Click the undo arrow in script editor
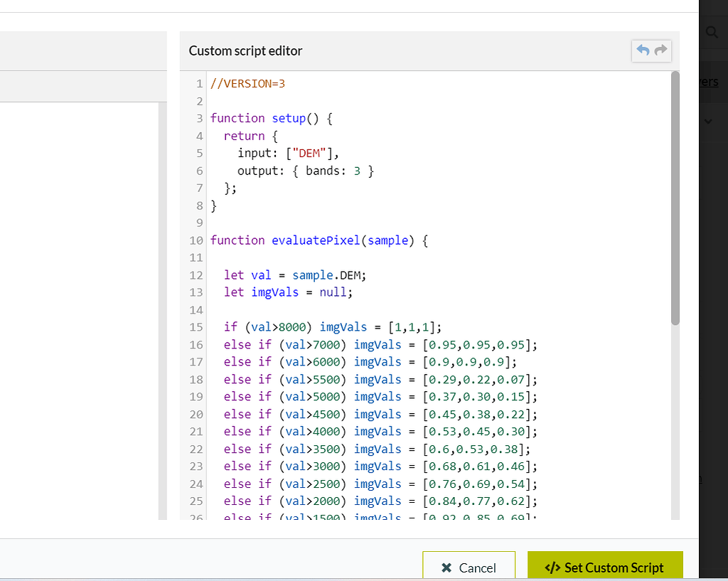 point(643,50)
